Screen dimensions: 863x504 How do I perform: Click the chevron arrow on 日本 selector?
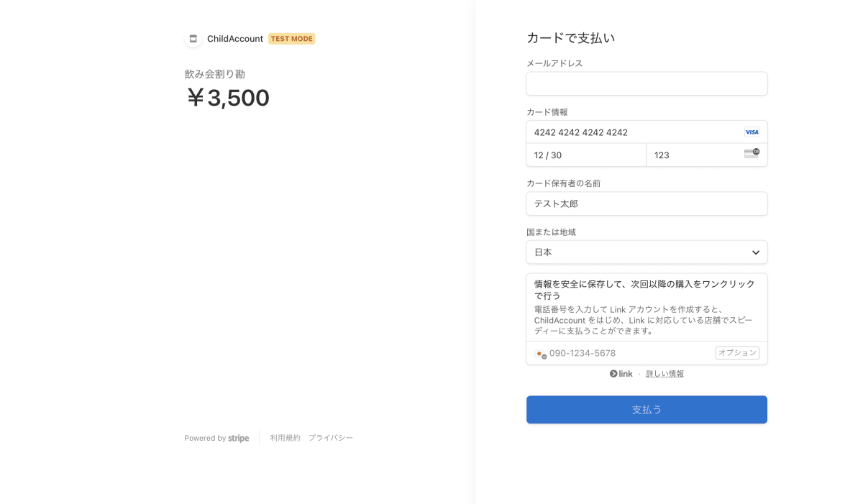(x=756, y=252)
